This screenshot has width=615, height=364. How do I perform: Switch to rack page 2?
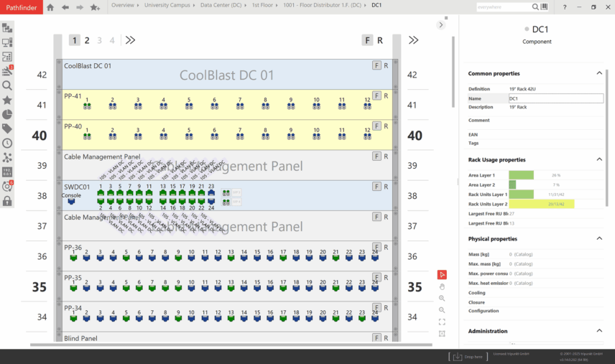tap(87, 40)
